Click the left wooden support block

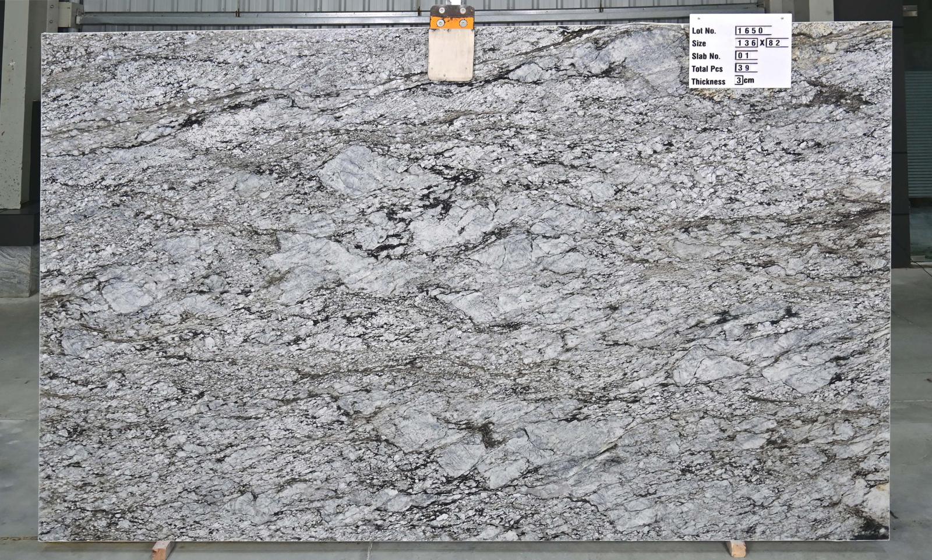pyautogui.click(x=162, y=549)
